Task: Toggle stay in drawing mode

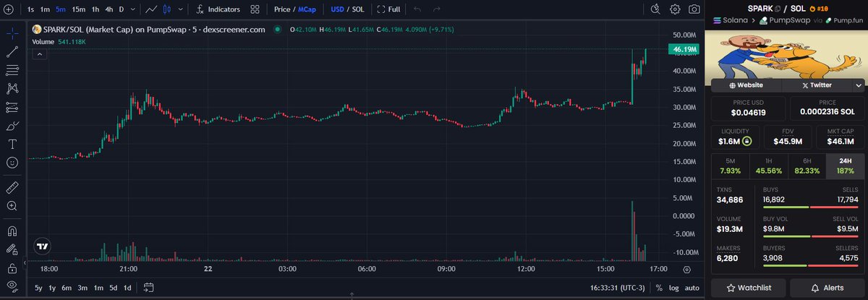Action: point(12,249)
